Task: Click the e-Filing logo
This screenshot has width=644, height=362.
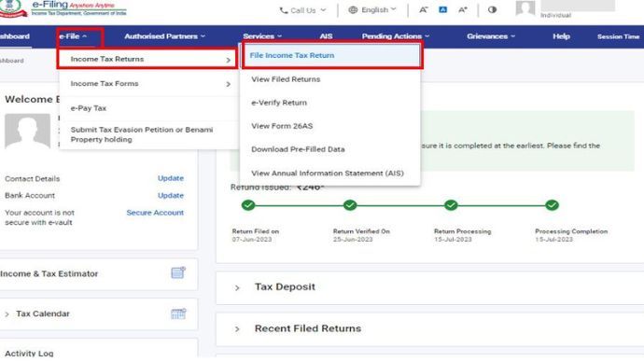Action: 63,8
